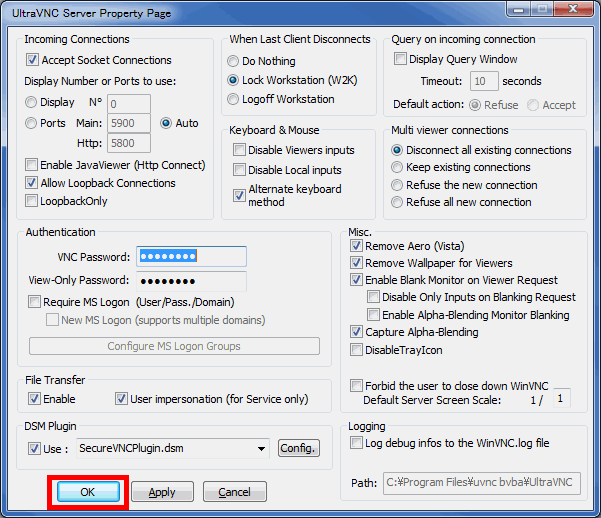Click the log Path input field

[482, 483]
